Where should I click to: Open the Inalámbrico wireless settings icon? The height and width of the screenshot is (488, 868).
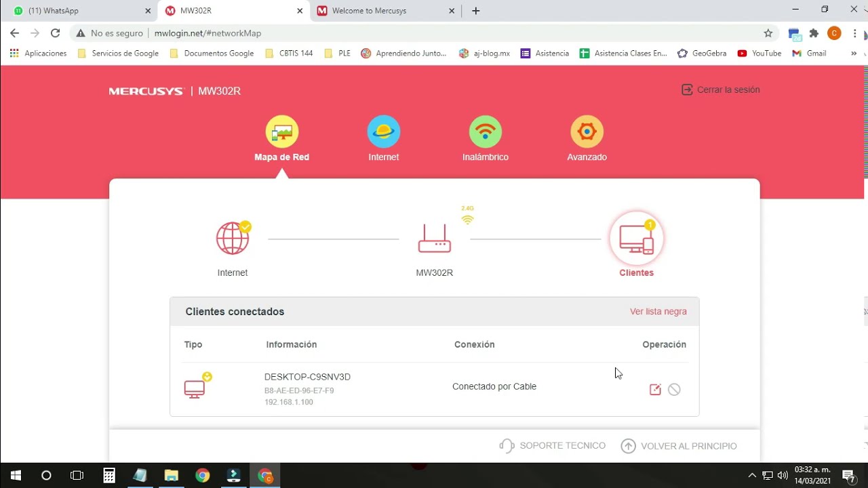click(486, 131)
